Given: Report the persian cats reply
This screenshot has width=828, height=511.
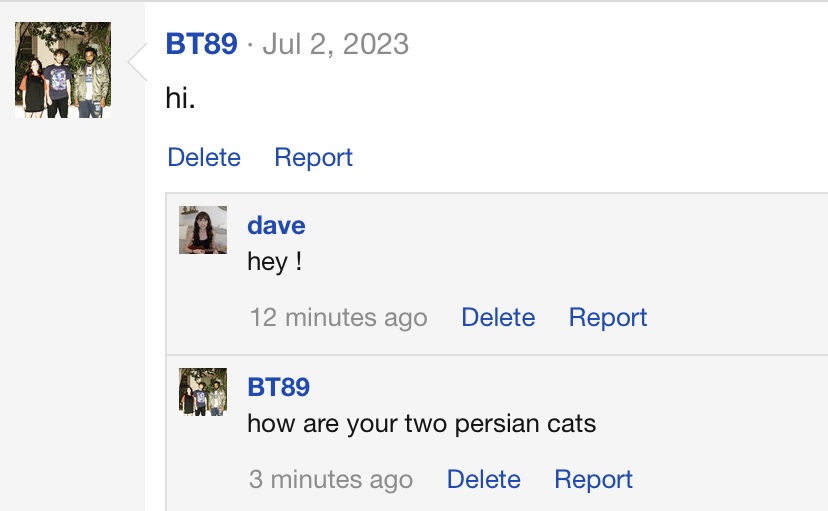Looking at the screenshot, I should pyautogui.click(x=594, y=480).
